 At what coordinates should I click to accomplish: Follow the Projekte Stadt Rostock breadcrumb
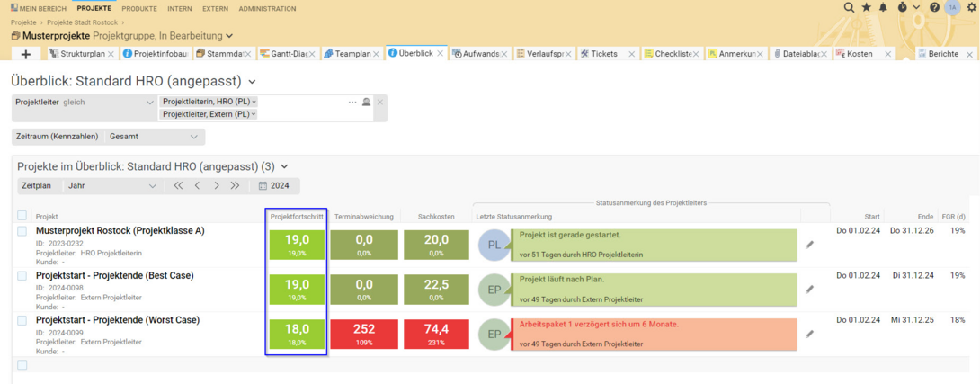[x=82, y=22]
